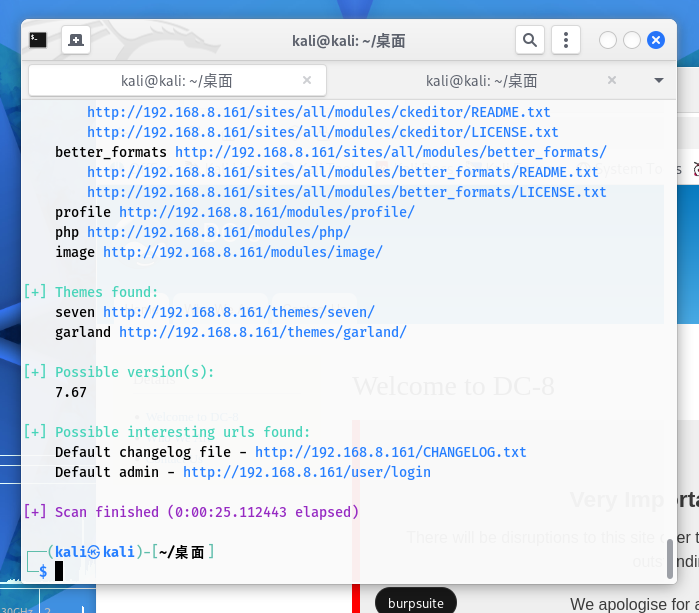Viewport: 699px width, 613px height.
Task: Open a new terminal tab
Action: point(76,40)
